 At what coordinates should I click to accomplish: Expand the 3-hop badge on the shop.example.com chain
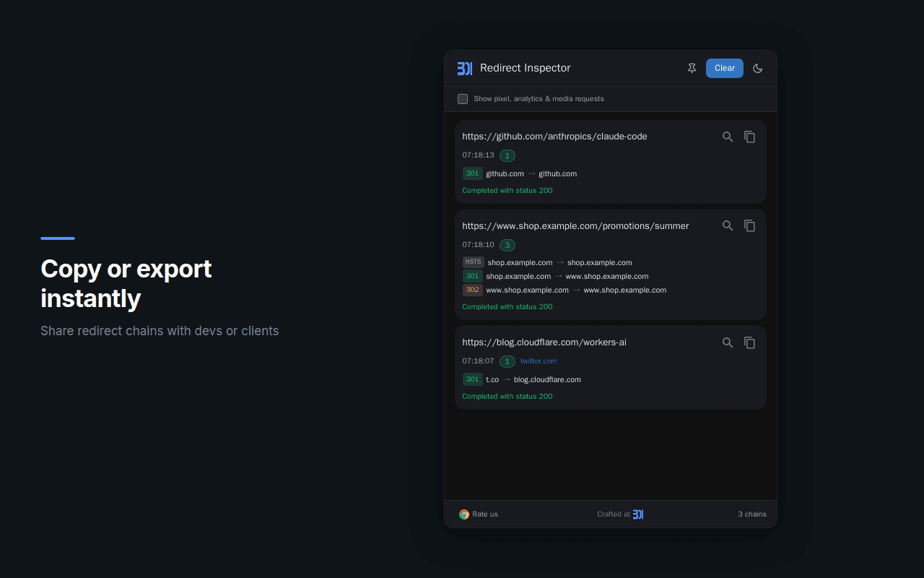click(507, 245)
